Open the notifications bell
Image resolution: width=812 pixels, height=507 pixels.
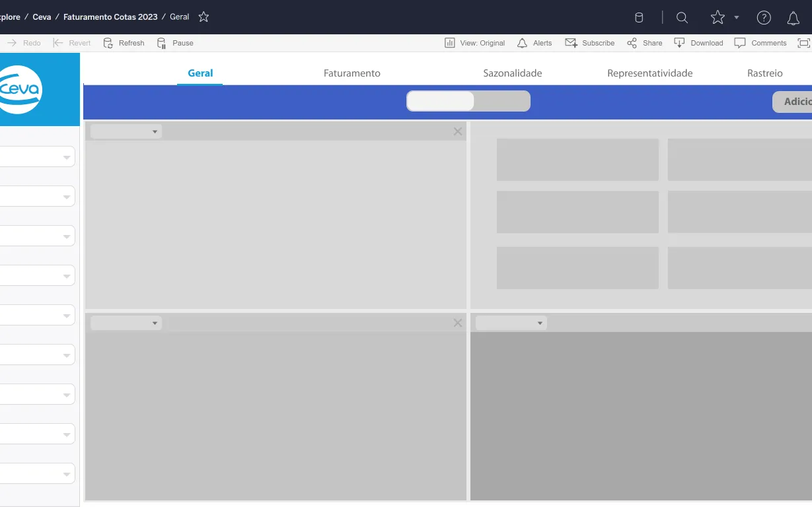click(794, 18)
